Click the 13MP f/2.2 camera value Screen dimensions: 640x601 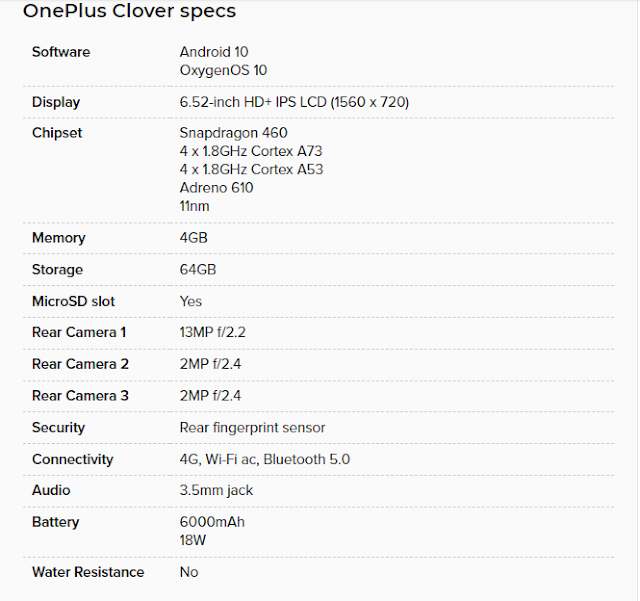click(213, 332)
